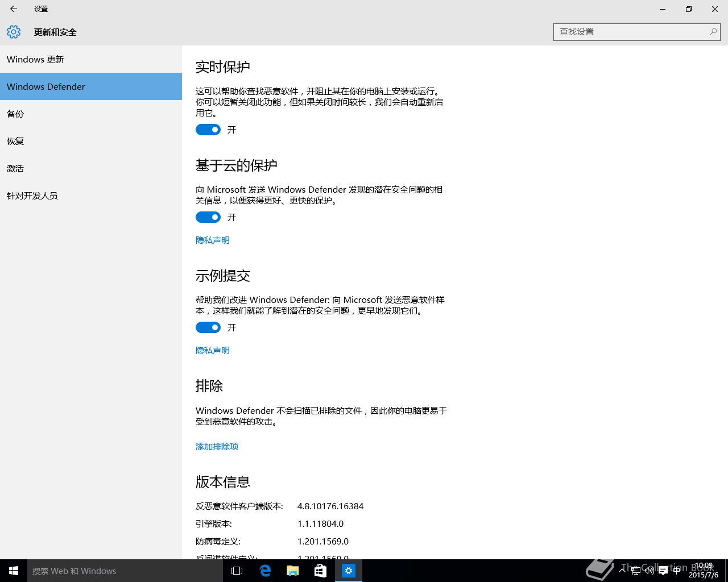Turn off the 示例提交 switch

[x=208, y=327]
